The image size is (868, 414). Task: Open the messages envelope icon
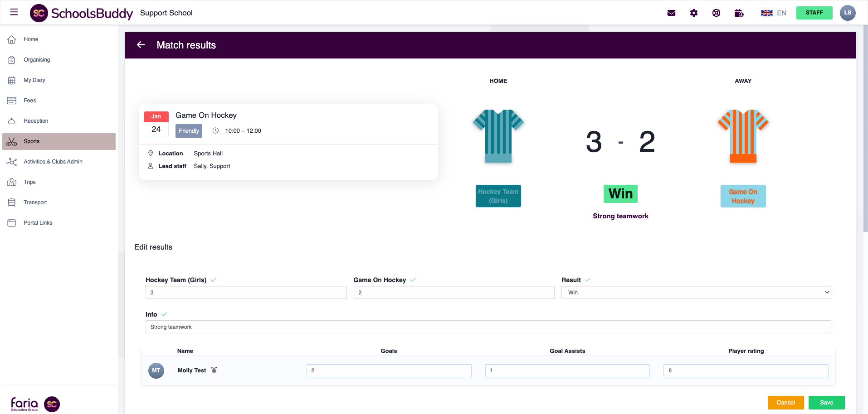click(x=671, y=13)
